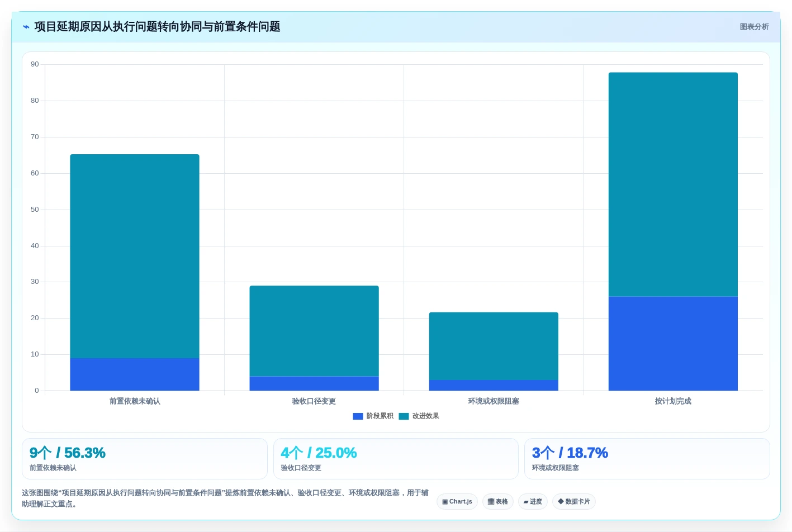Click the x-axis label 环境或权限阻塞
This screenshot has width=792, height=532.
click(x=494, y=401)
